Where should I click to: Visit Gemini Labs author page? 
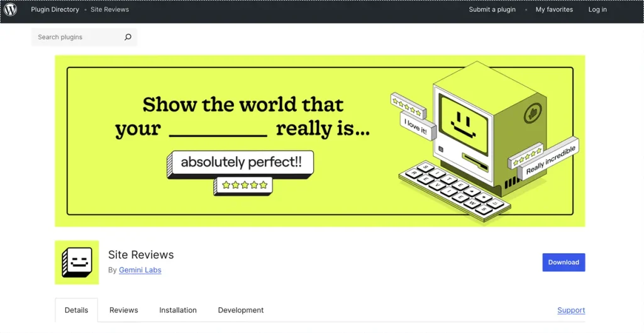[140, 270]
